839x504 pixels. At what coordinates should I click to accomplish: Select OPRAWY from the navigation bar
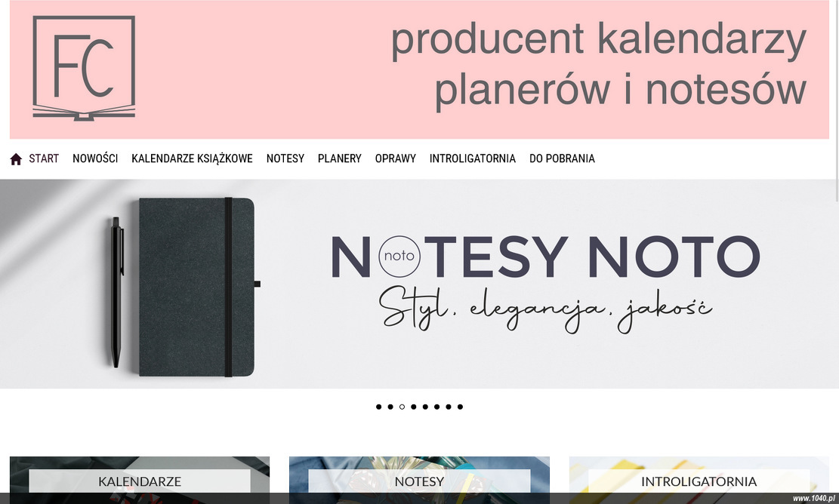tap(396, 158)
